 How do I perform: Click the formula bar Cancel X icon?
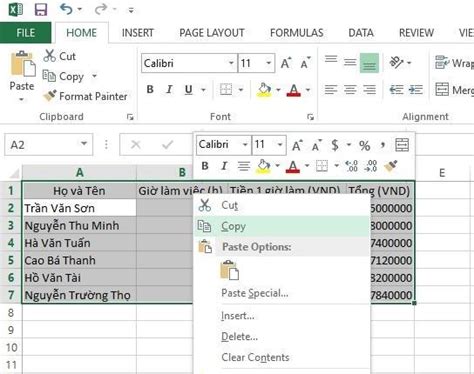coord(136,145)
